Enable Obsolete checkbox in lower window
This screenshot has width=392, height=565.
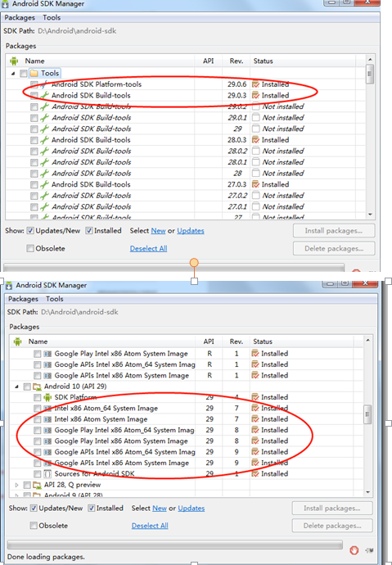34,526
